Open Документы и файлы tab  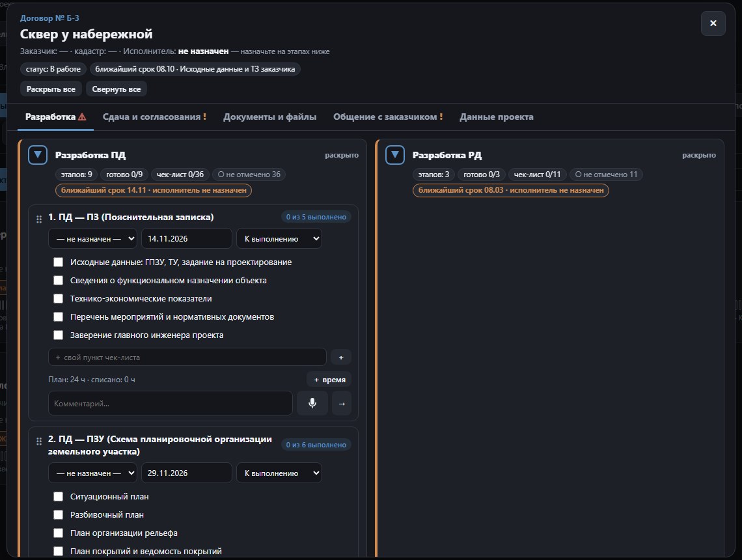pyautogui.click(x=269, y=117)
